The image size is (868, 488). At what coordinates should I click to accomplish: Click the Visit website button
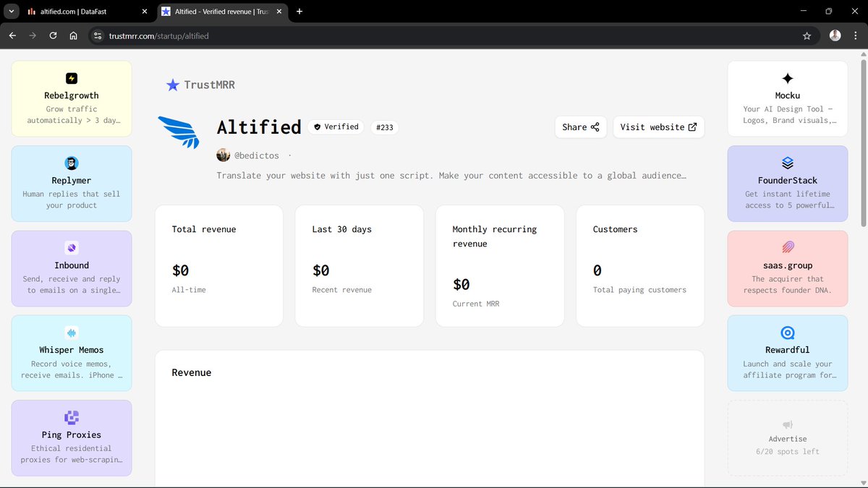click(x=658, y=127)
